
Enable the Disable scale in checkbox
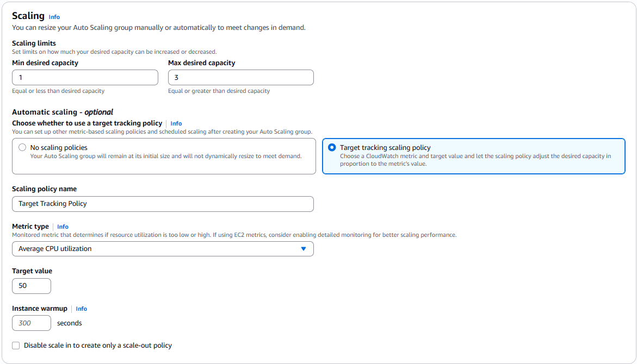(x=16, y=346)
